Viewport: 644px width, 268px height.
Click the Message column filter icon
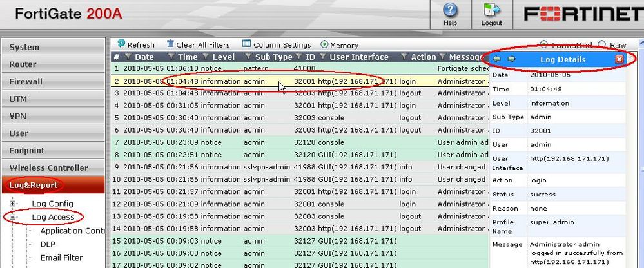pos(442,57)
